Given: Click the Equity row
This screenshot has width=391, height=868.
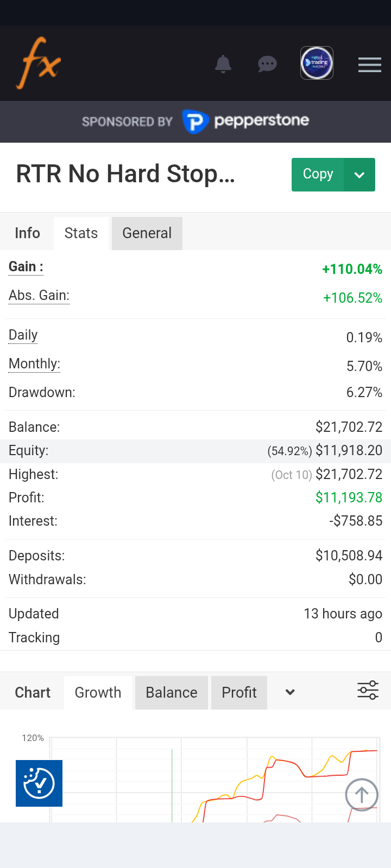Looking at the screenshot, I should tap(195, 451).
